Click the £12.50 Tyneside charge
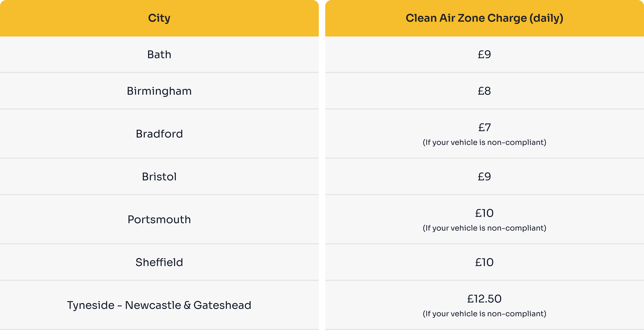This screenshot has width=644, height=330. (x=484, y=299)
